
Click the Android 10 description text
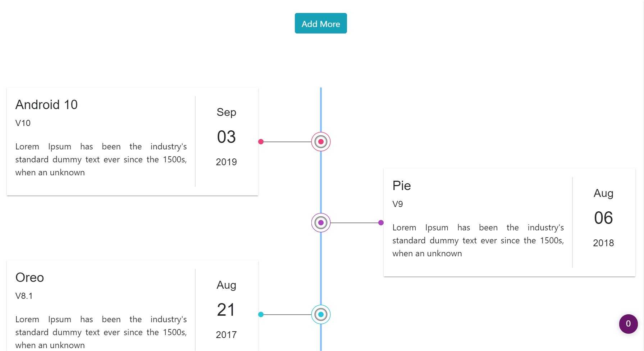click(x=101, y=159)
